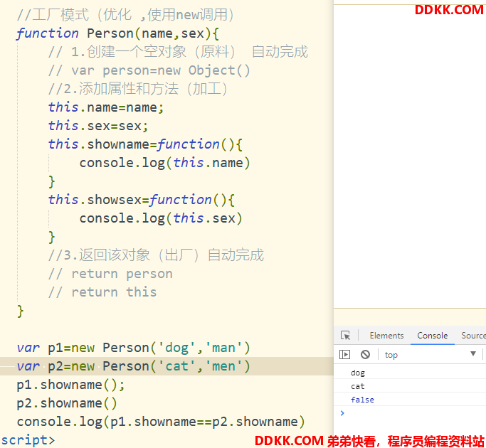The height and width of the screenshot is (448, 486).
Task: Open the top context dropdown
Action: (x=430, y=354)
